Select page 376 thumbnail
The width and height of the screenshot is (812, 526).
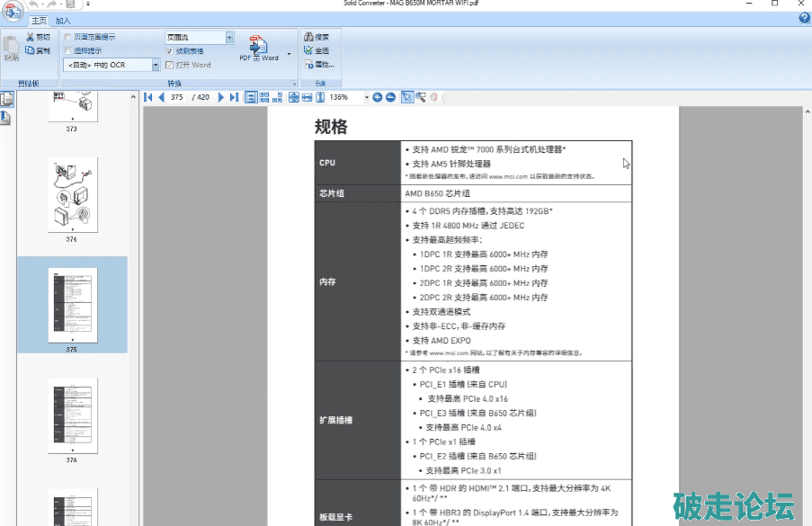(73, 415)
